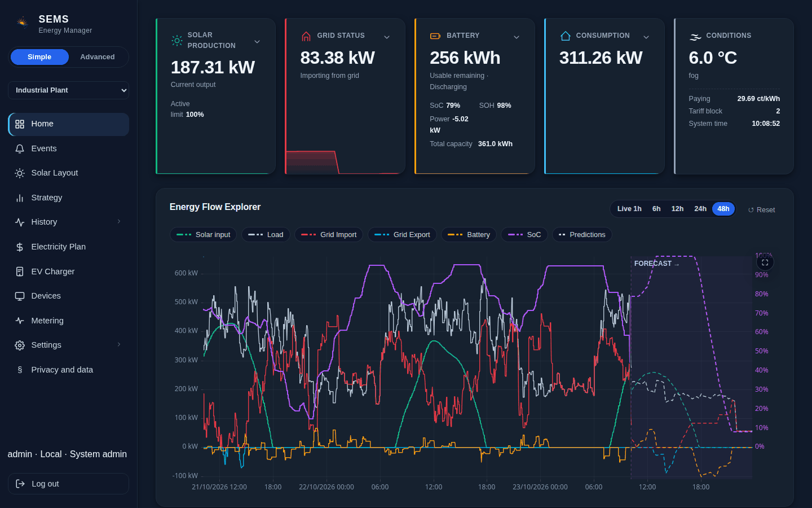Select the Live 1h time range

629,209
